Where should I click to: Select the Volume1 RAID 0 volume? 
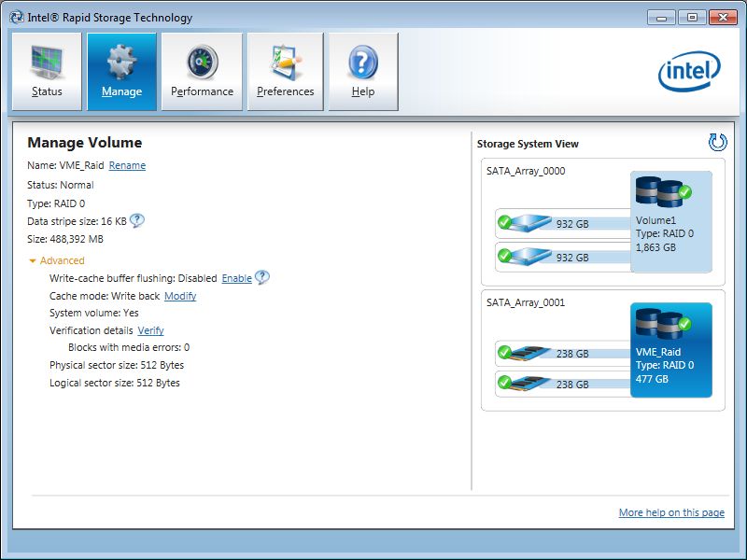671,222
